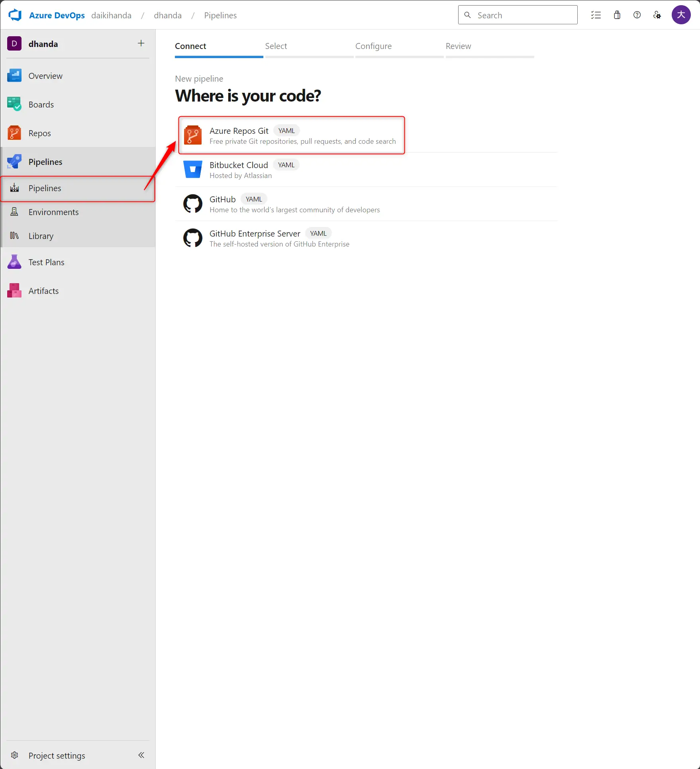Screen dimensions: 700x769
Task: Click the 'Where is your code?' heading
Action: coord(248,96)
